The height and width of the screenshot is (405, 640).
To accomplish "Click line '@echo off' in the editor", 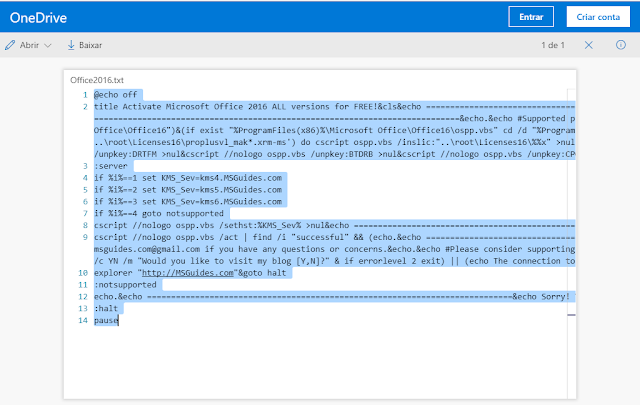I will pos(116,95).
